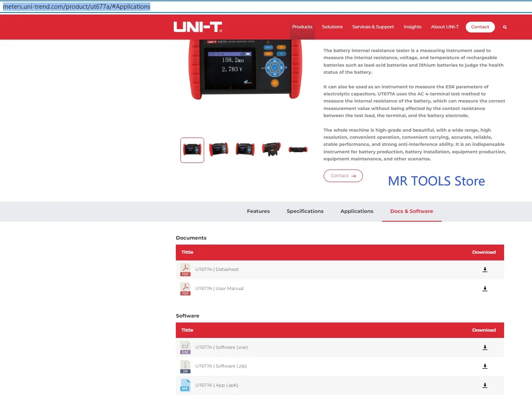Click the PDF icon beside UT677A Datasheet
The image size is (532, 410).
[x=185, y=270]
